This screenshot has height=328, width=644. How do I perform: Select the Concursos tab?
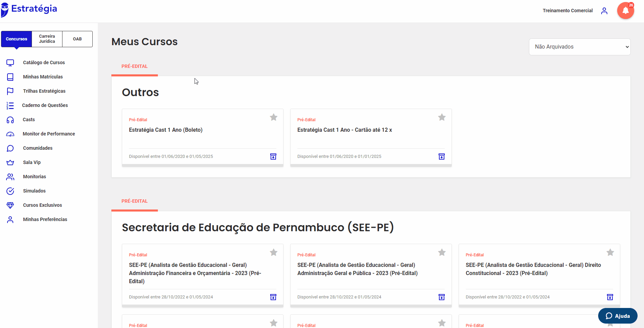coord(17,39)
